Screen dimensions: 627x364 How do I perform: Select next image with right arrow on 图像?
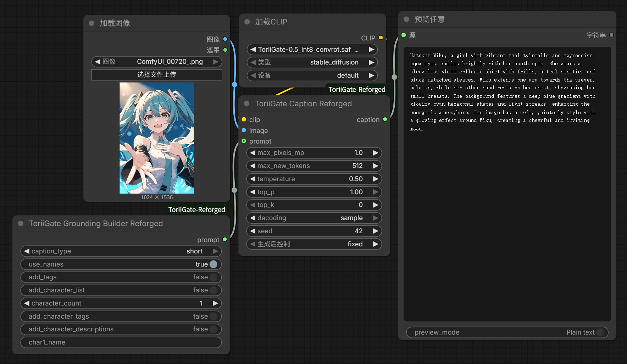click(215, 62)
